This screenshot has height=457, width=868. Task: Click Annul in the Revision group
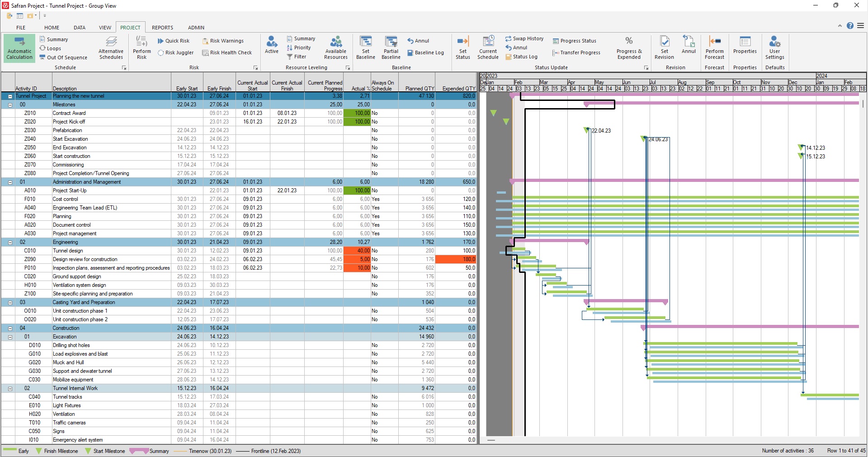click(689, 45)
